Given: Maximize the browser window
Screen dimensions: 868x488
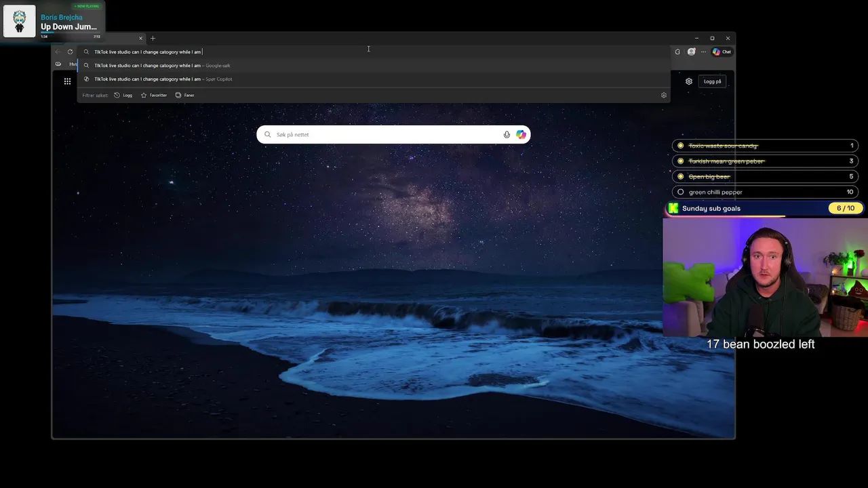Looking at the screenshot, I should coord(712,38).
